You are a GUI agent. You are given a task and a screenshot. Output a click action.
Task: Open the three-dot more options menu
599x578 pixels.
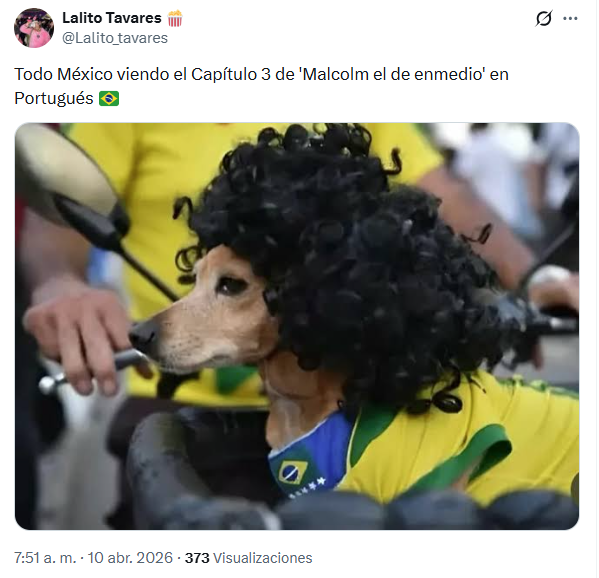click(x=570, y=18)
